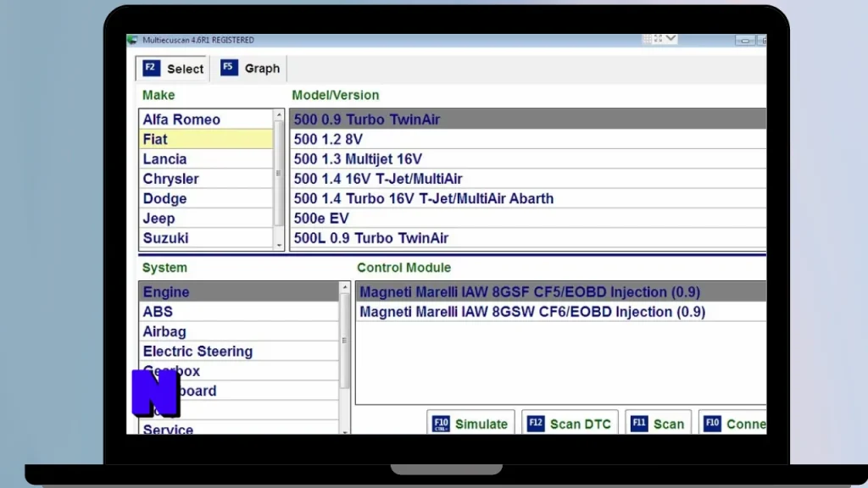
Task: Select Magneti Marelli IAW 8GSW CF6 module
Action: pyautogui.click(x=561, y=312)
